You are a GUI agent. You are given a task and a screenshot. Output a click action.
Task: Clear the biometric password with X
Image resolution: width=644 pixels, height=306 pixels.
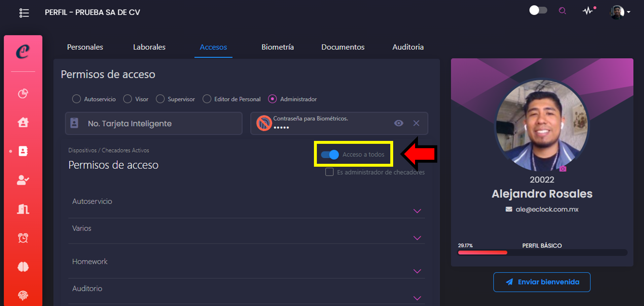pyautogui.click(x=416, y=123)
